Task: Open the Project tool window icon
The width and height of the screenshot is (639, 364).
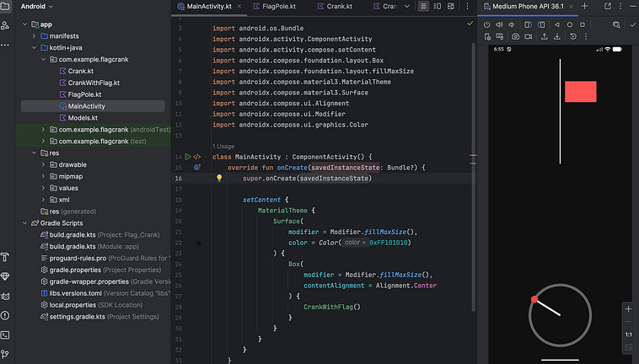Action: coord(5,6)
